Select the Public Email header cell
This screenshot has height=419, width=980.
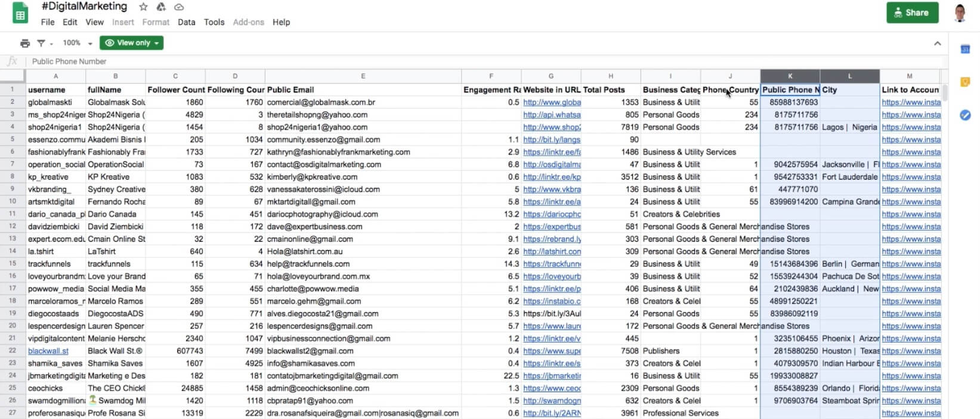(363, 90)
